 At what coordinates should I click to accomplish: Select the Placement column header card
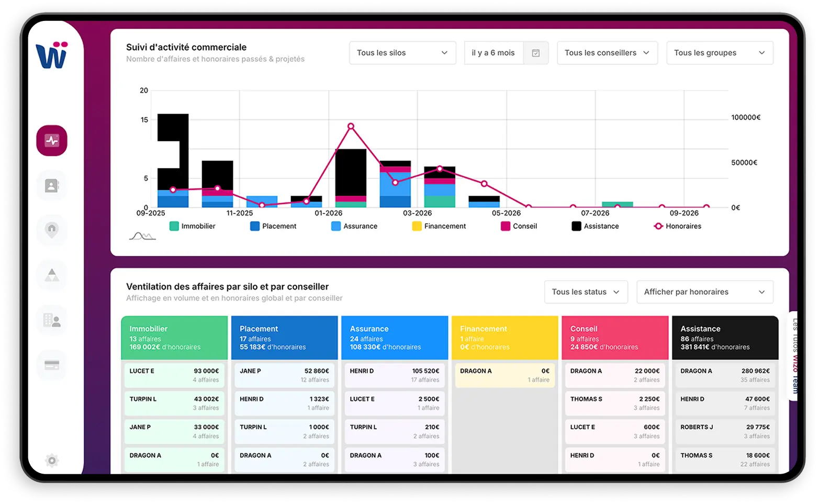pos(285,338)
